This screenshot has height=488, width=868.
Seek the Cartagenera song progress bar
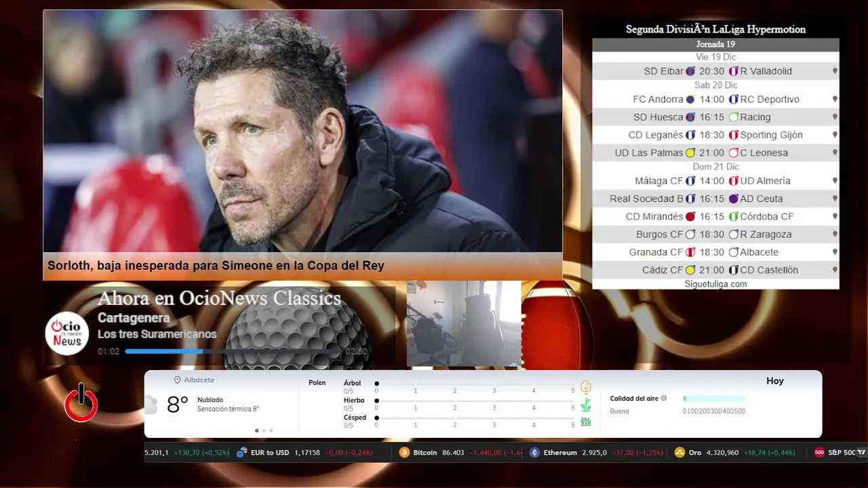pyautogui.click(x=233, y=352)
